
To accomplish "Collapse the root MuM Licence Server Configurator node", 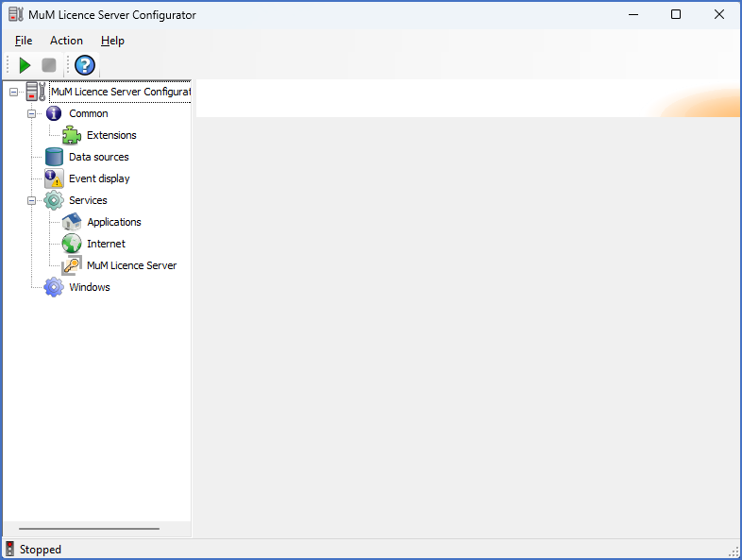I will (x=14, y=92).
